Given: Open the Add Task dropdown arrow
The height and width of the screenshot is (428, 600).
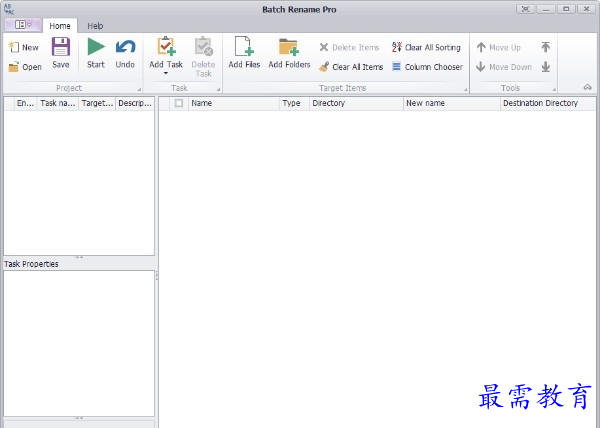Looking at the screenshot, I should (166, 73).
